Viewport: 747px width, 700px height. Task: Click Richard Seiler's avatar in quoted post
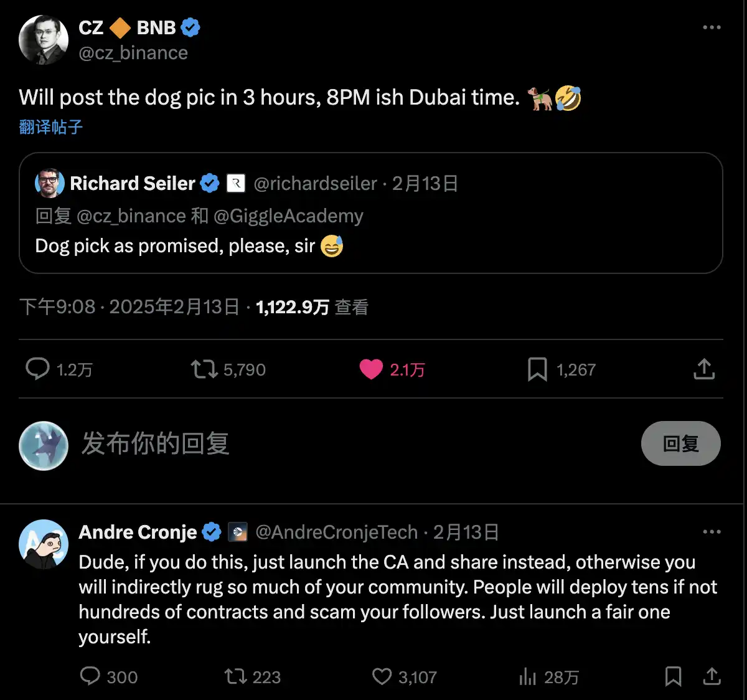click(50, 183)
